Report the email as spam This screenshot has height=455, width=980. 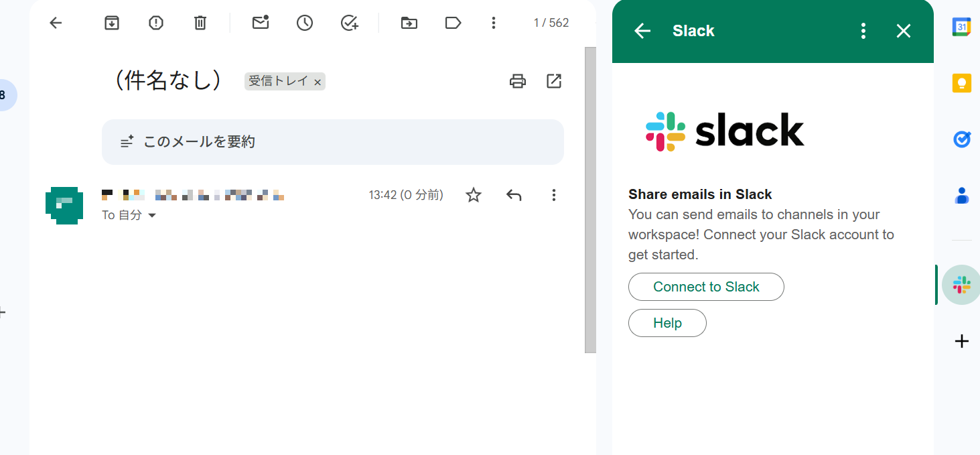[x=155, y=22]
